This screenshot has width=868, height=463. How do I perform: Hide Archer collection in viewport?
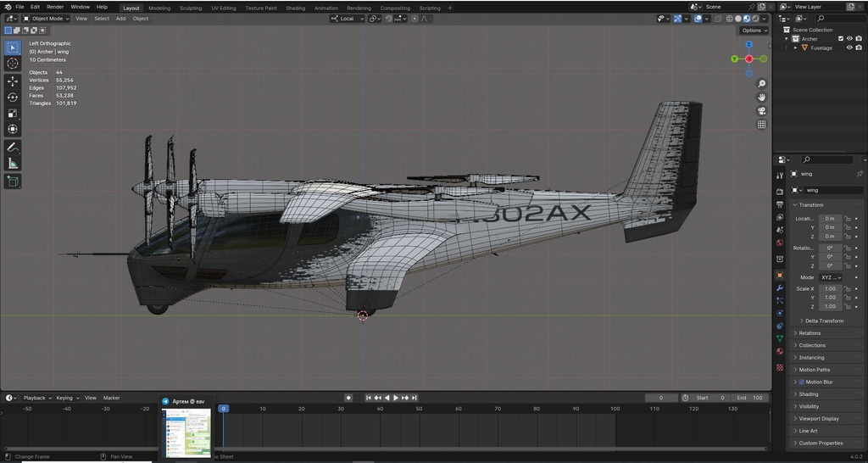click(849, 39)
